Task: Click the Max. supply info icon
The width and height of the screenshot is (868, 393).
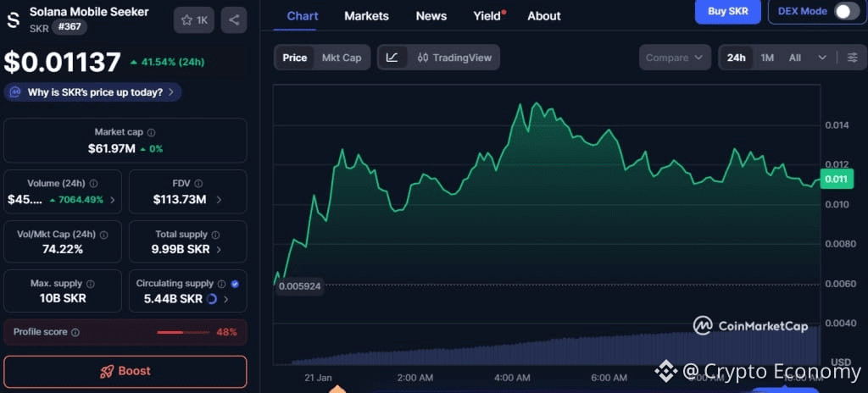Action: (x=90, y=284)
